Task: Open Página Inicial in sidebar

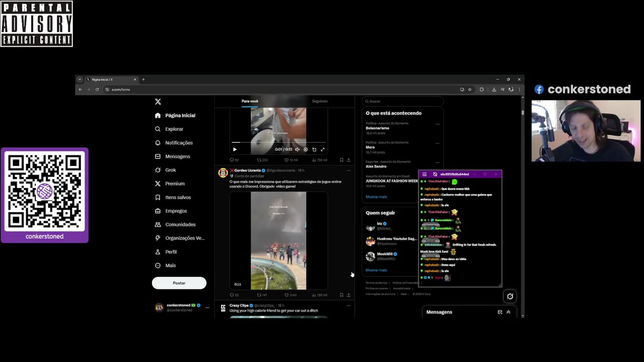Action: coord(175,116)
